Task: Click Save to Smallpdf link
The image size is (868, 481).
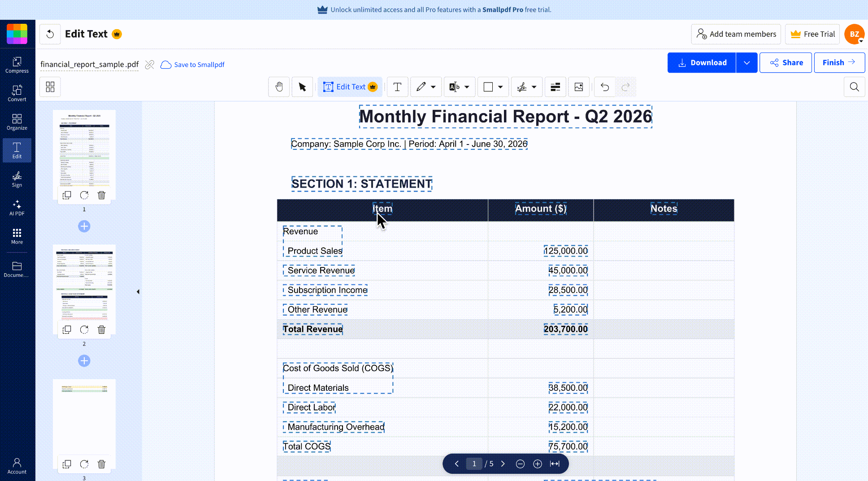Action: 193,65
